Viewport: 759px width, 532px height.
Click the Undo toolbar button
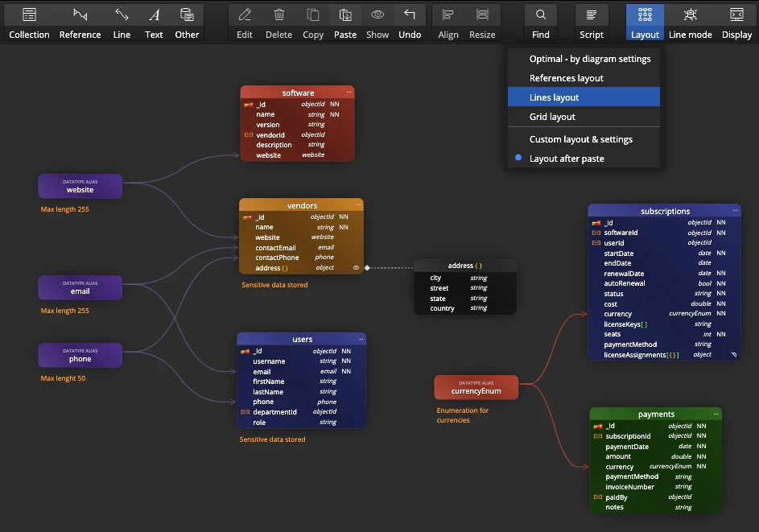click(x=410, y=23)
